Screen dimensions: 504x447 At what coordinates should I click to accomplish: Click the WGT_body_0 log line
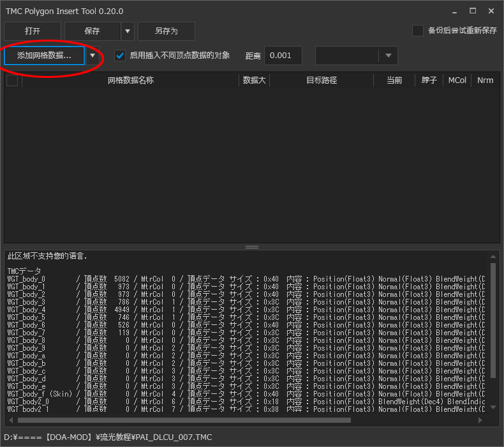(x=246, y=279)
